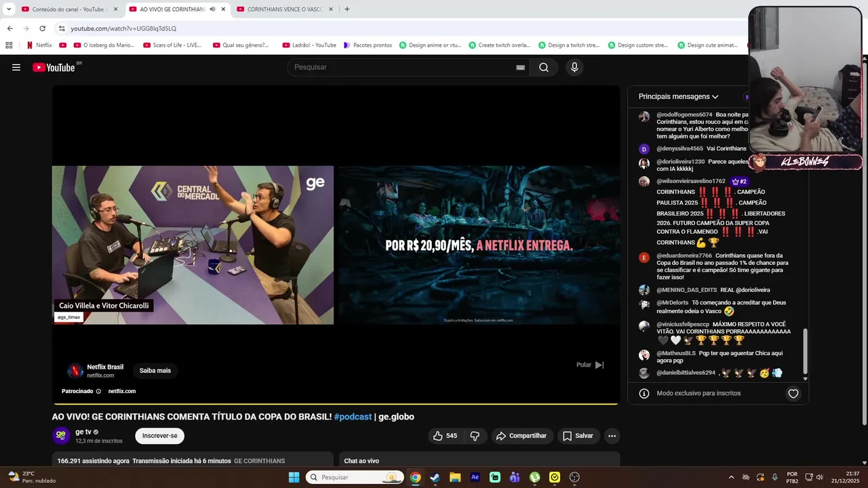Open Chrome from the taskbar
This screenshot has height=488, width=868.
point(415,477)
